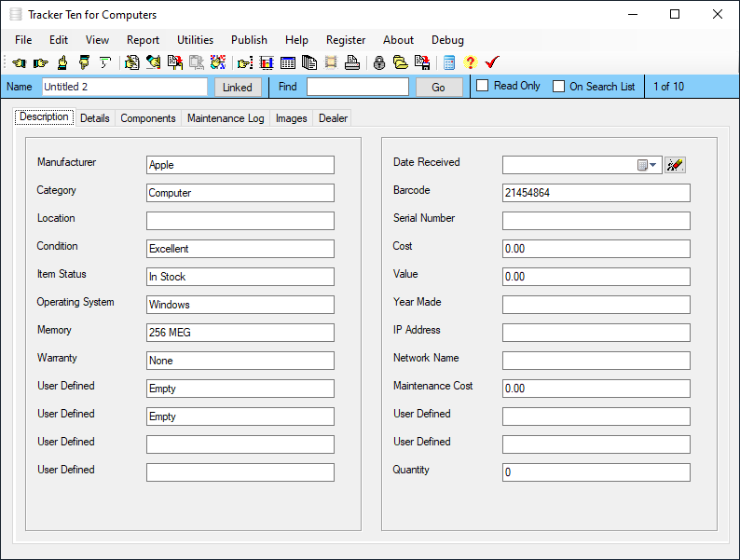Click the padlock icon in toolbar
The height and width of the screenshot is (560, 740).
[379, 63]
